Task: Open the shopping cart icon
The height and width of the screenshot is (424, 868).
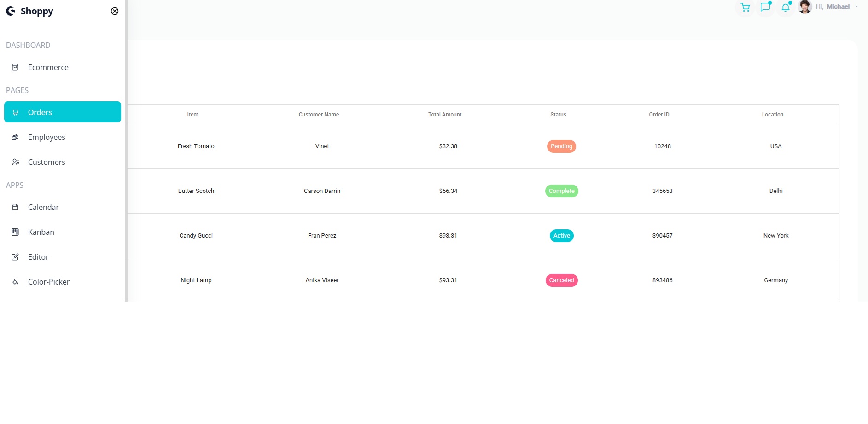Action: (x=745, y=7)
